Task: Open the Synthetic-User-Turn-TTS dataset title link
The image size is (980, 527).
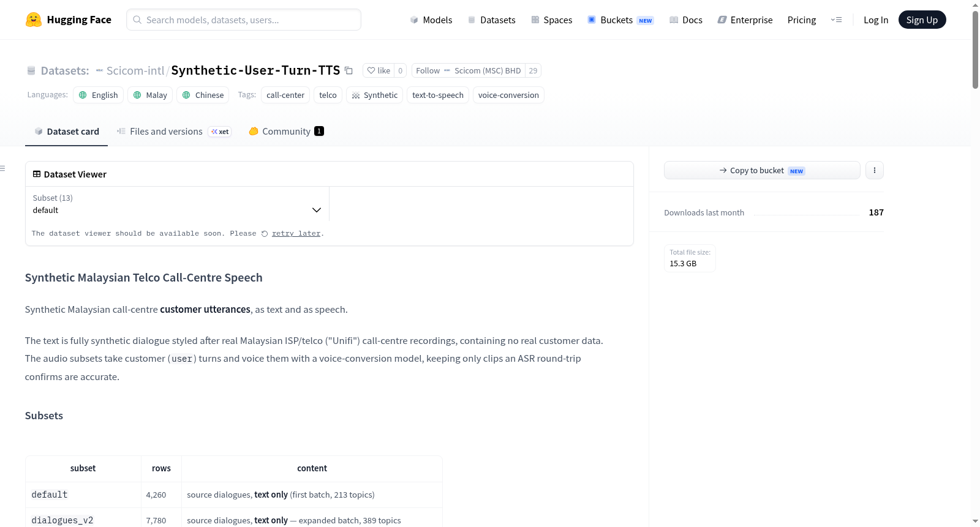Action: point(255,70)
